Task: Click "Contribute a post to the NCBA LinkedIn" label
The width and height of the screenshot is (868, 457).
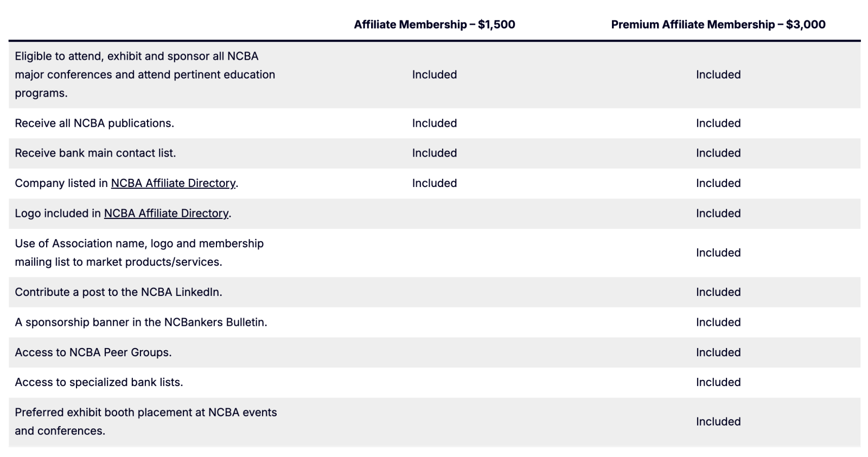Action: pyautogui.click(x=118, y=292)
